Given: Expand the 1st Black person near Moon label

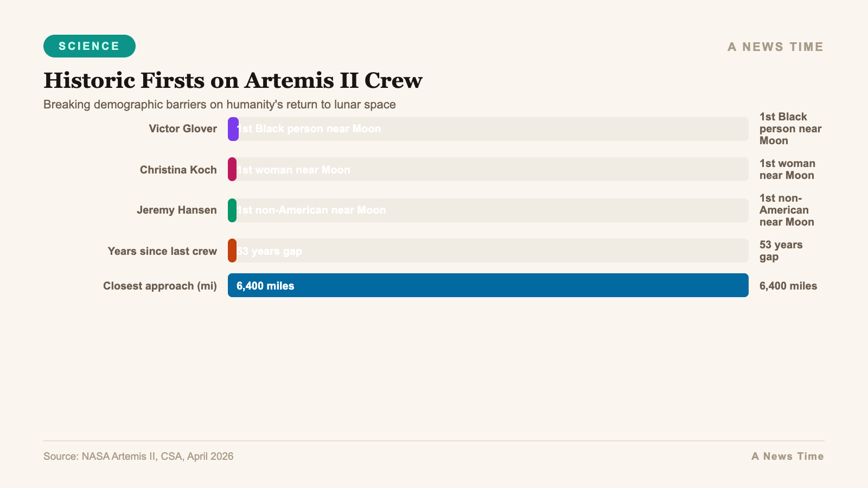Looking at the screenshot, I should tap(790, 129).
